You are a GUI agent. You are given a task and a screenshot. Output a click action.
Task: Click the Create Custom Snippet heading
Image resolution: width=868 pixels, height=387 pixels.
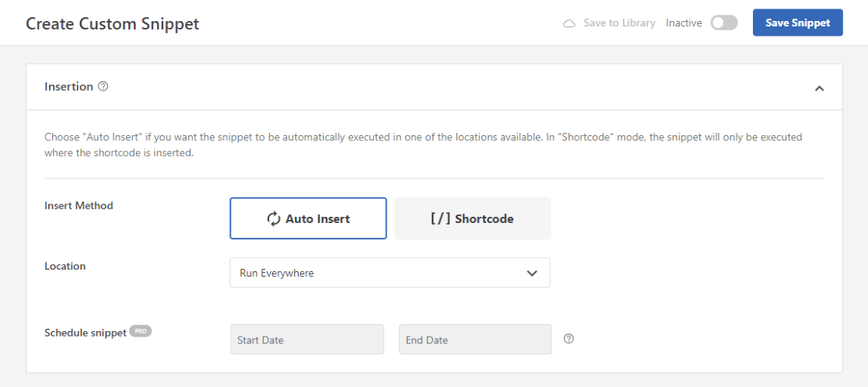tap(112, 24)
